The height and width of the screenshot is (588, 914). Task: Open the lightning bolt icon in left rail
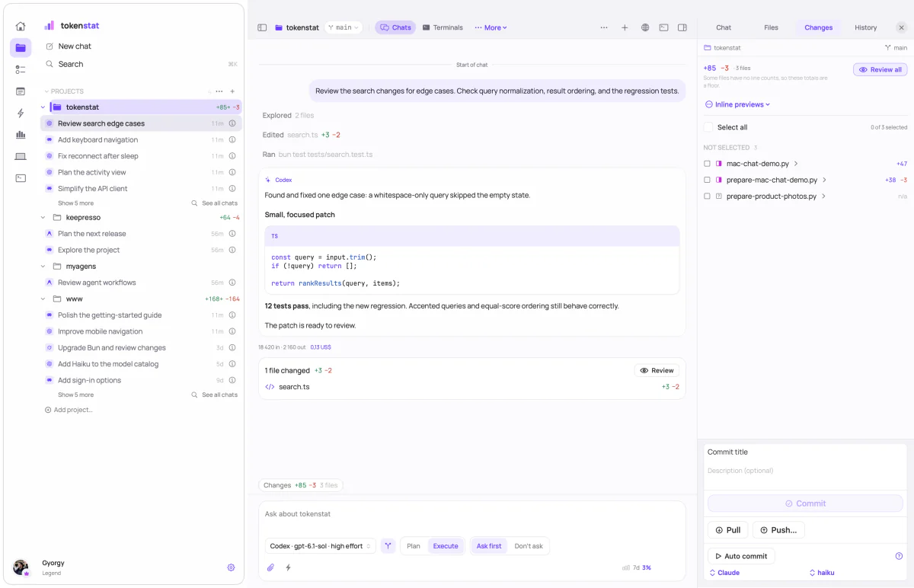(x=21, y=113)
